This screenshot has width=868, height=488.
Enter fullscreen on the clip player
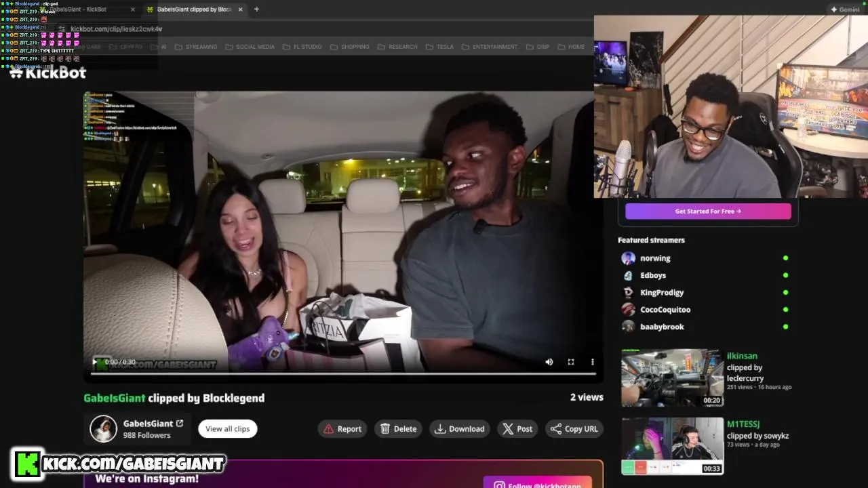(x=571, y=362)
